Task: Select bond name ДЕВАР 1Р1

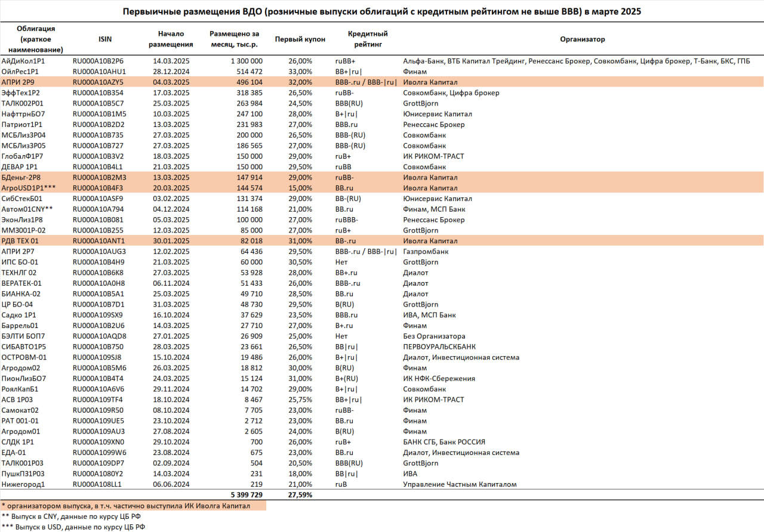Action: [21, 167]
